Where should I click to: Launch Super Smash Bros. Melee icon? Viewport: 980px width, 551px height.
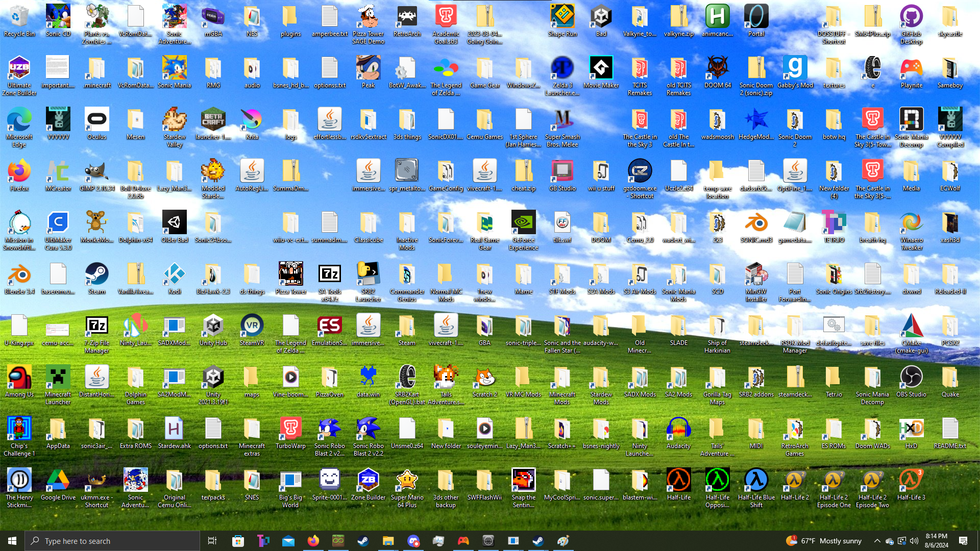click(x=562, y=127)
